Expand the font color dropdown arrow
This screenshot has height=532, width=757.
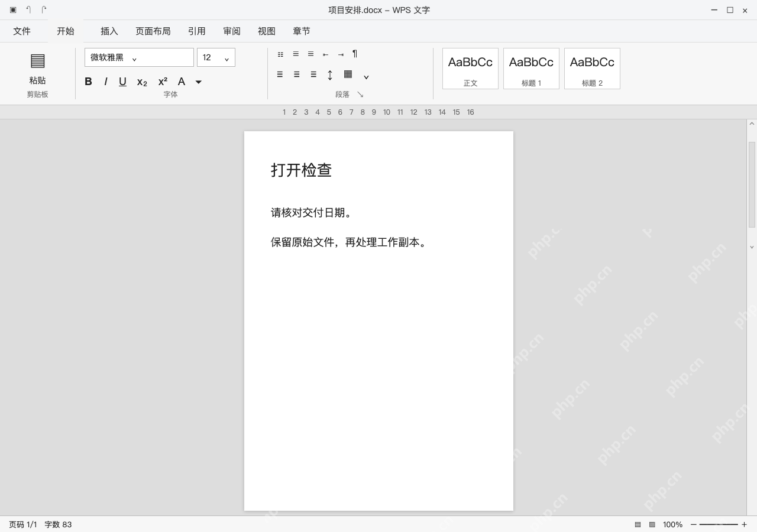[199, 82]
